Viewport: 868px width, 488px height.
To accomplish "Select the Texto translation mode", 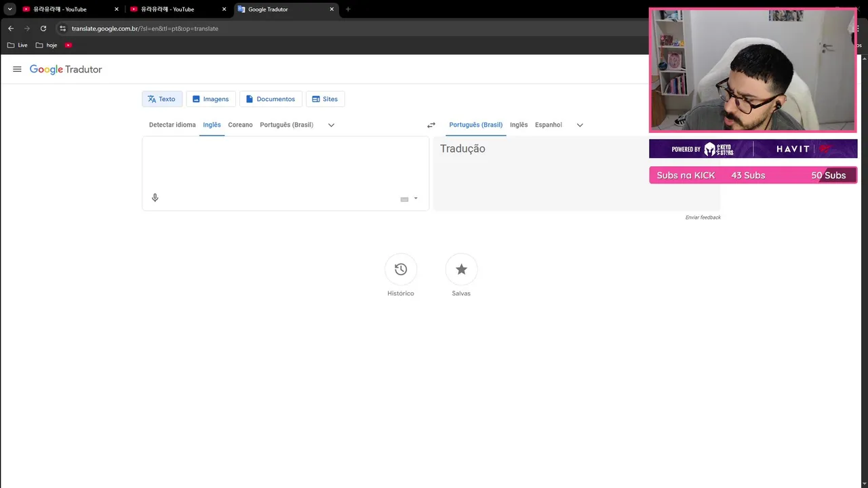I will (161, 99).
